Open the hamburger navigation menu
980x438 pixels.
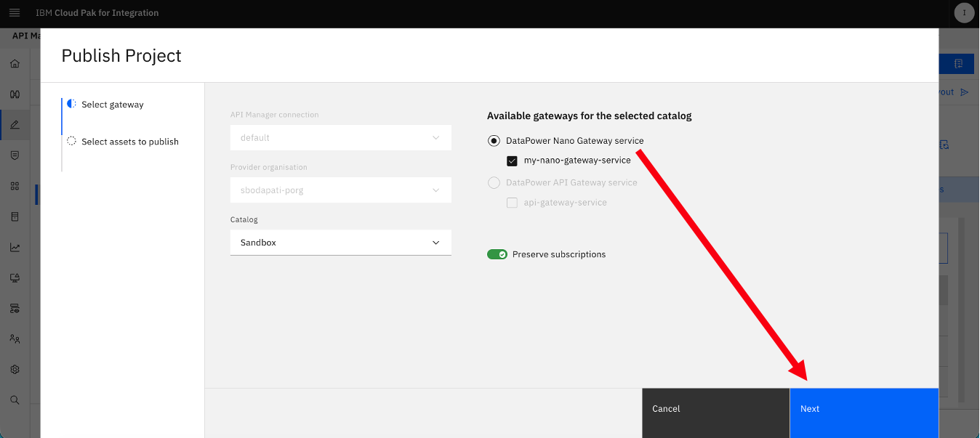click(15, 13)
